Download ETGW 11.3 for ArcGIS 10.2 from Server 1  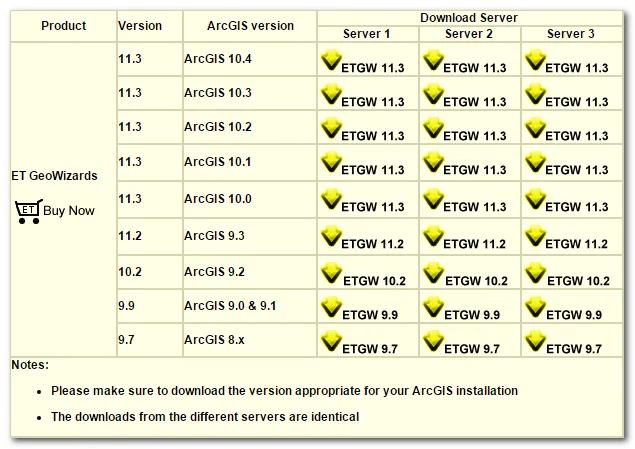click(x=373, y=136)
